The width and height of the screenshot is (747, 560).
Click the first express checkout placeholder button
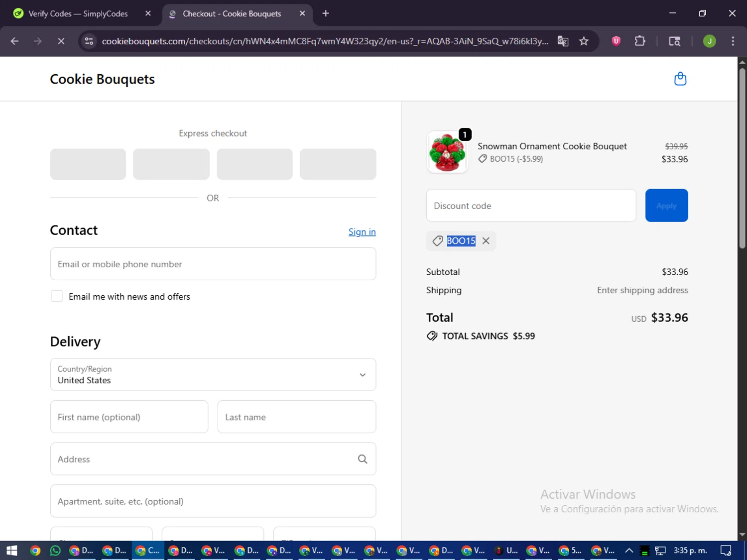click(88, 164)
